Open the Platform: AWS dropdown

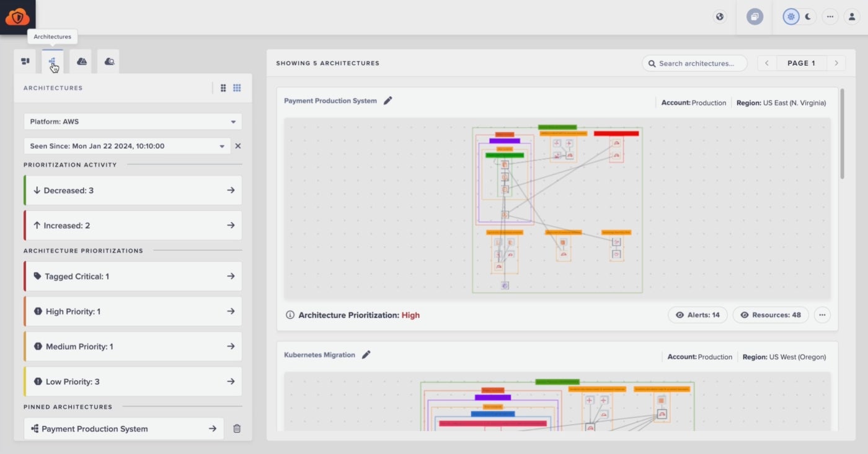coord(133,122)
